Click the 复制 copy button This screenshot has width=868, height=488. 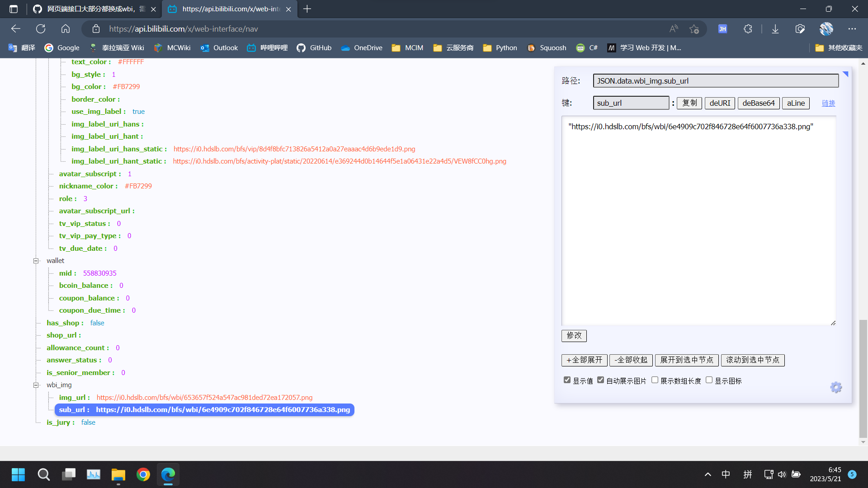pos(689,103)
